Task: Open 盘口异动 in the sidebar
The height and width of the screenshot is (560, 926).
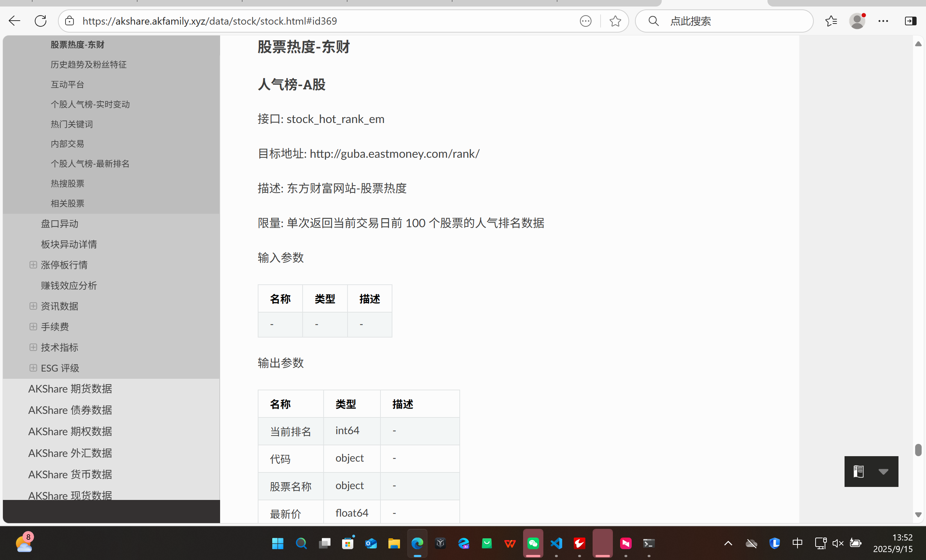Action: tap(59, 224)
